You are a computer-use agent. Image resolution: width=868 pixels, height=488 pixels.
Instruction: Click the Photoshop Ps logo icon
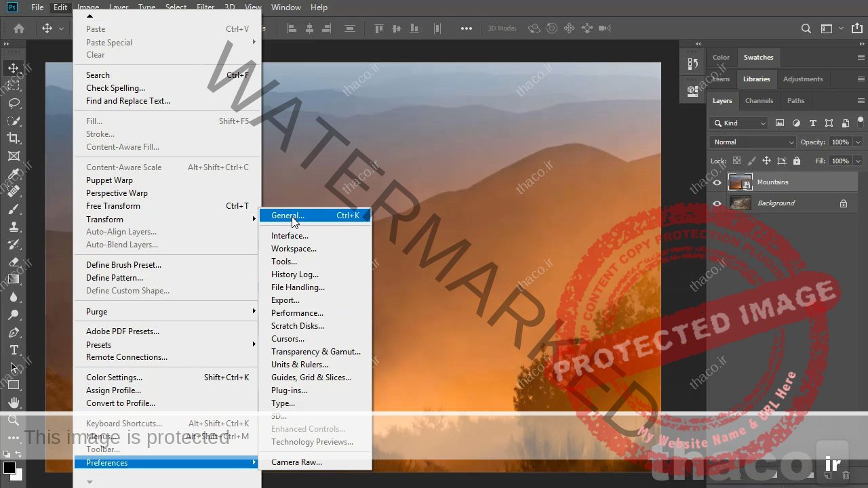click(12, 7)
